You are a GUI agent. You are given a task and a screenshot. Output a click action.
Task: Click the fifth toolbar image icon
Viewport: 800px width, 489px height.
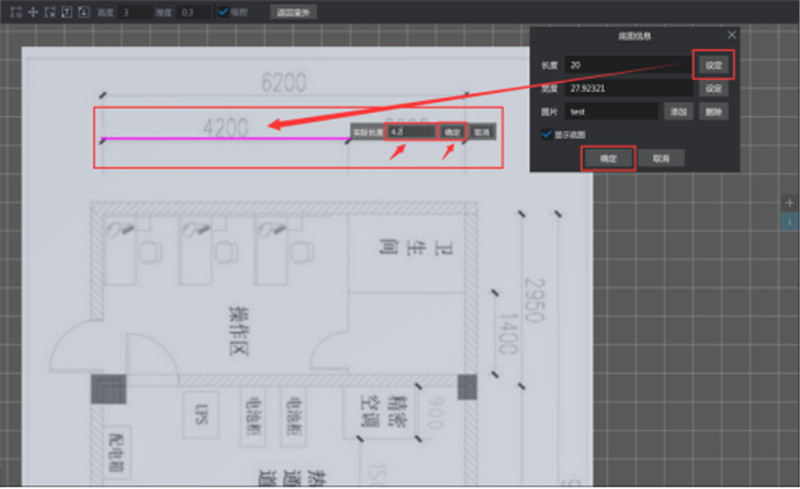pyautogui.click(x=83, y=12)
